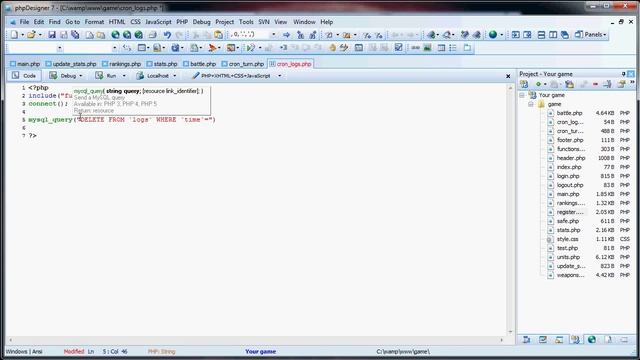Image resolution: width=640 pixels, height=360 pixels.
Task: Open the File menu
Action: click(x=24, y=22)
